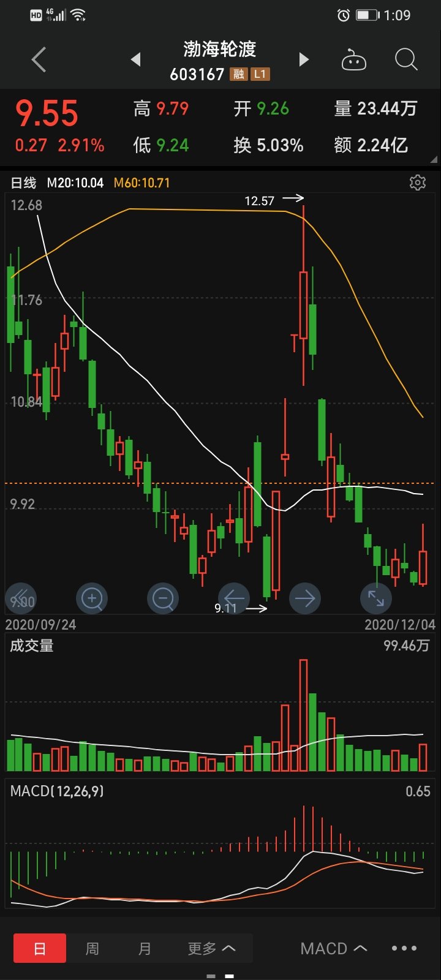Tap the M20:10.04 moving average label
Viewport: 441px width, 980px height.
[x=75, y=183]
